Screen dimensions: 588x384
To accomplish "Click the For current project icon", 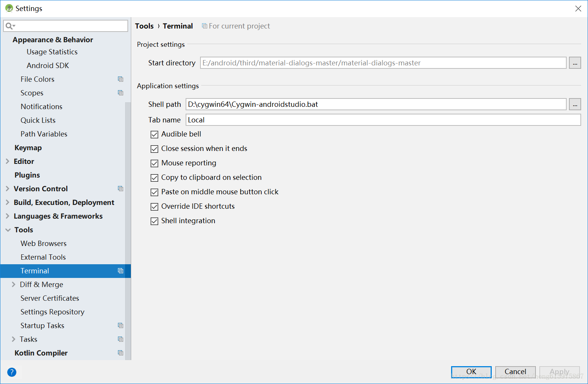I will tap(205, 26).
